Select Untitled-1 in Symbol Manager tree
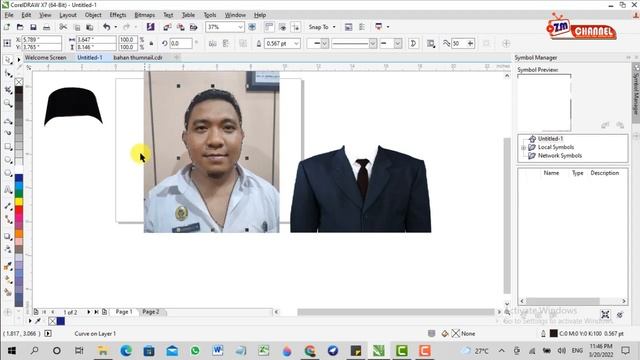The height and width of the screenshot is (360, 640). 550,139
